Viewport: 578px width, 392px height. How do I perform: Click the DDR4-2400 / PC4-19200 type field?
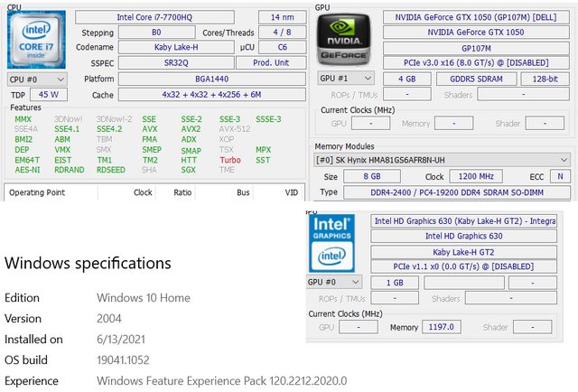click(x=457, y=192)
